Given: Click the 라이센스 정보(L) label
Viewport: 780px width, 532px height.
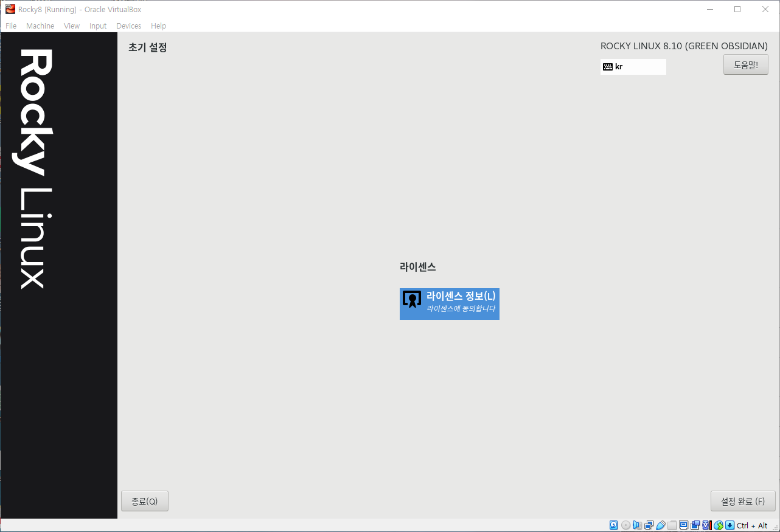Looking at the screenshot, I should pyautogui.click(x=461, y=296).
